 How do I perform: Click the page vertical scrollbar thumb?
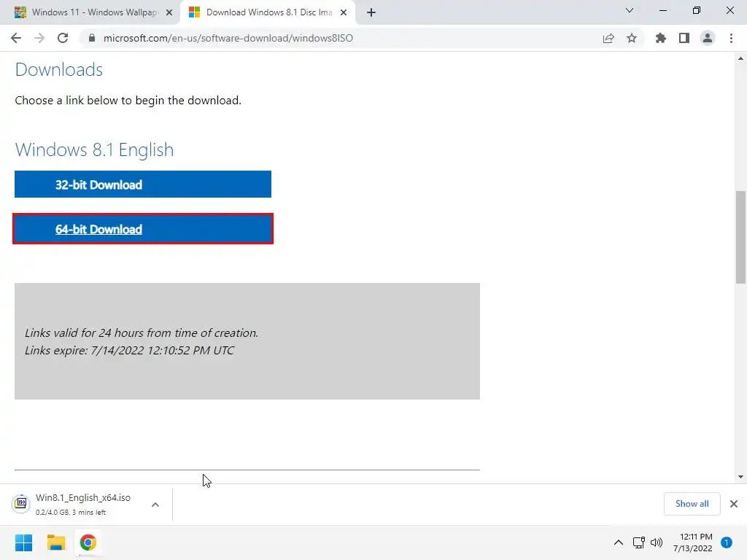[x=741, y=237]
